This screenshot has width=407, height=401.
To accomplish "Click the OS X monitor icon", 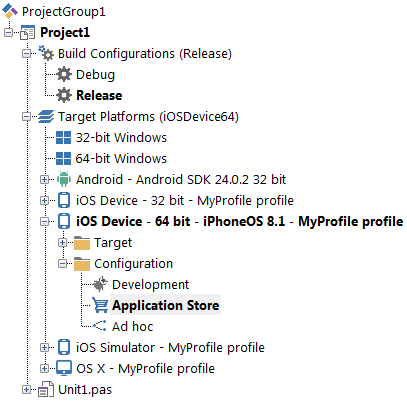I will click(x=64, y=368).
